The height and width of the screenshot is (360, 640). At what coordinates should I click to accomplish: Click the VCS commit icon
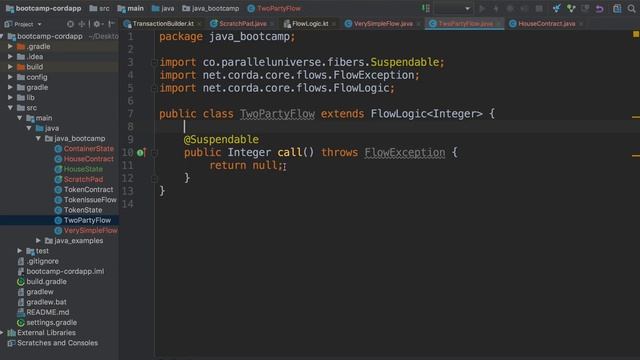click(x=571, y=9)
